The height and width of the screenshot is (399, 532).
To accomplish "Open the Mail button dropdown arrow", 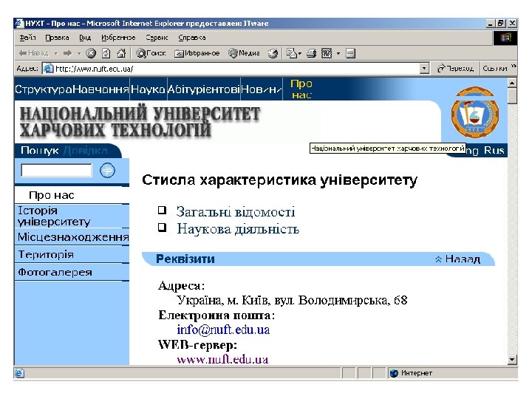I will click(x=300, y=53).
